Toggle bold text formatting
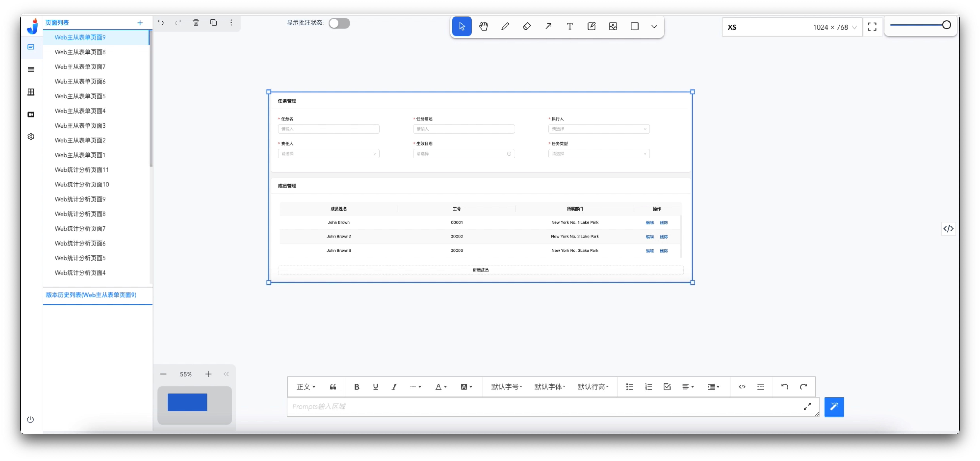Image resolution: width=980 pixels, height=461 pixels. point(356,387)
